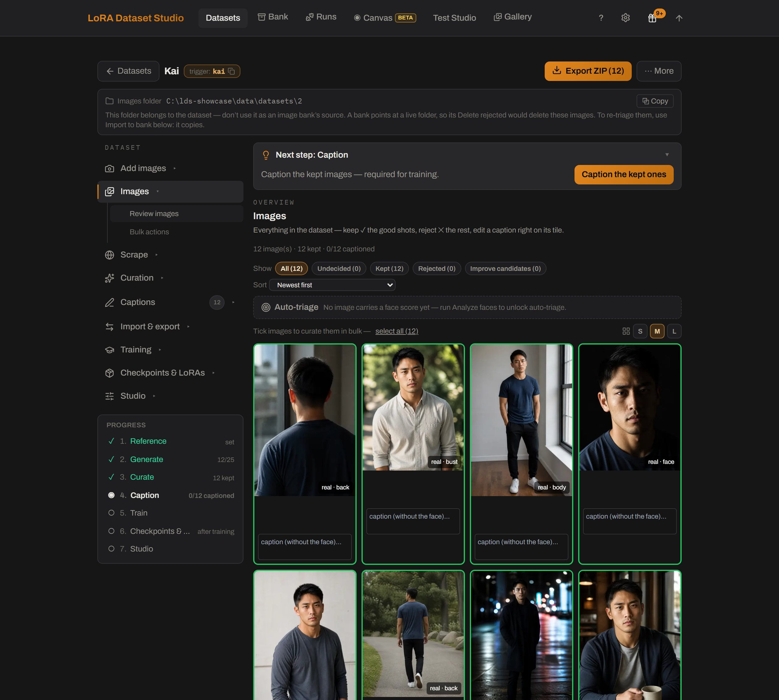The height and width of the screenshot is (700, 779).
Task: Go back to Datasets button
Action: (x=128, y=71)
